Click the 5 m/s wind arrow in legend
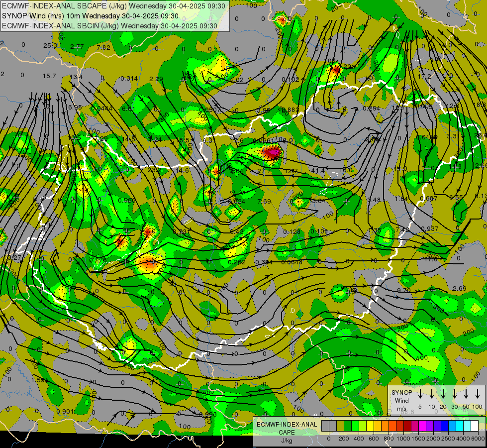The width and height of the screenshot is (487, 448). tap(420, 394)
